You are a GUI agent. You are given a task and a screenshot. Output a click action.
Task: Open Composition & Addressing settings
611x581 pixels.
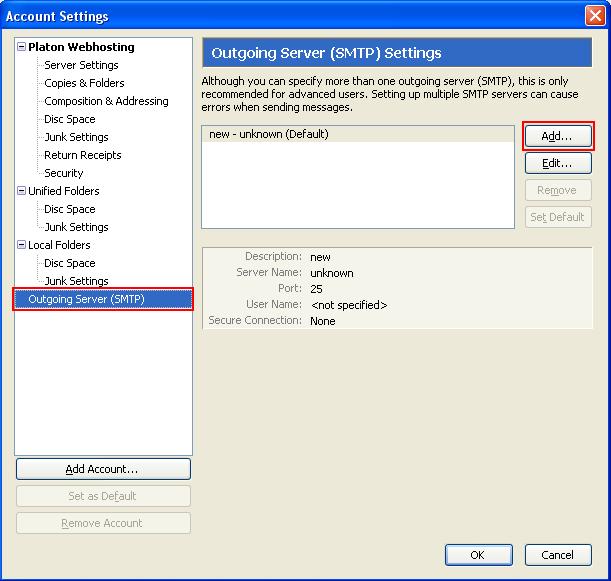click(106, 101)
